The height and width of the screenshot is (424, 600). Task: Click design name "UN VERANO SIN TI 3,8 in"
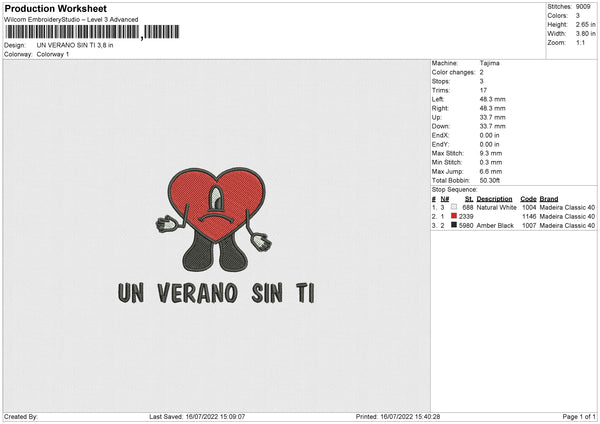75,45
